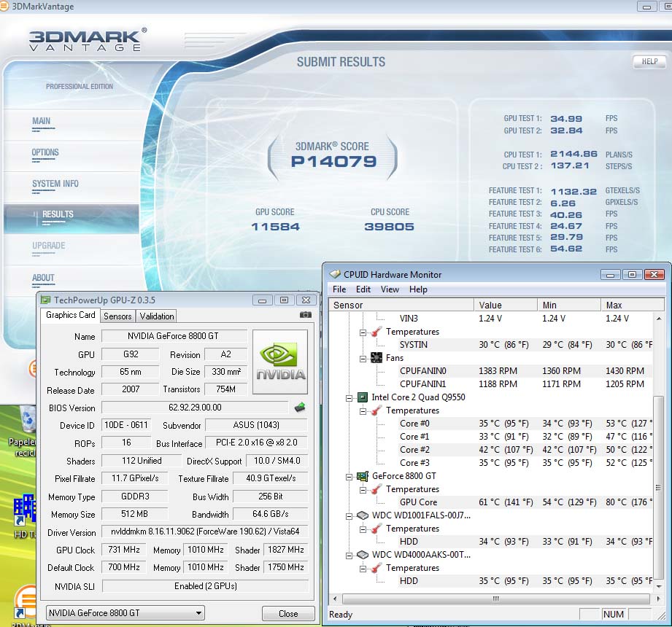672x627 pixels.
Task: Collapse the Temperatures node above SYSTIN
Action: (x=363, y=332)
